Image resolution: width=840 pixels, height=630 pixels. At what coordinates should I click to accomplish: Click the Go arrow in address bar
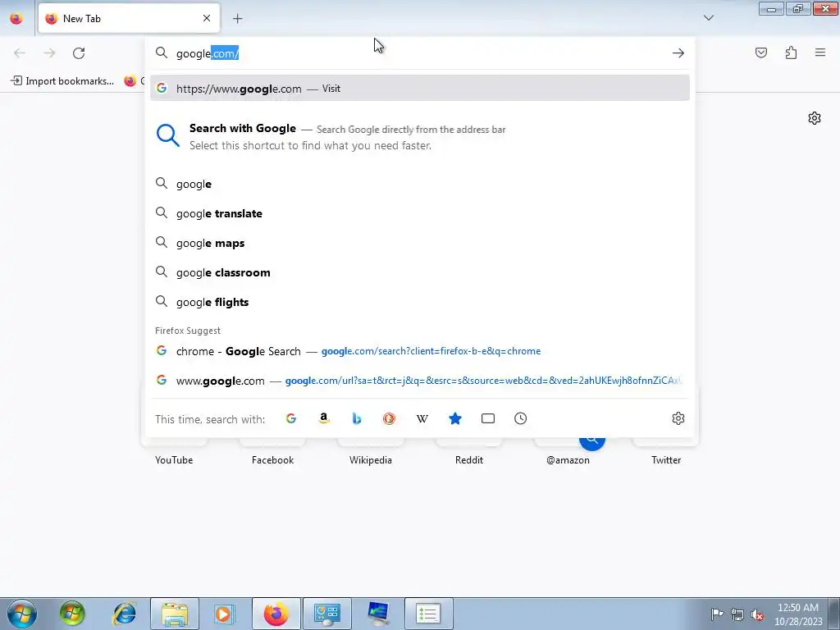pos(678,53)
